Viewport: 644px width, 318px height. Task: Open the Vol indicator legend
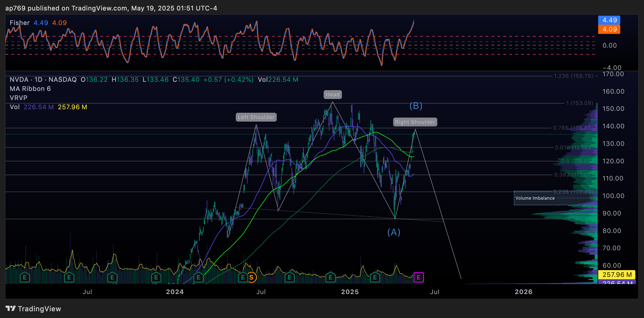click(x=15, y=107)
